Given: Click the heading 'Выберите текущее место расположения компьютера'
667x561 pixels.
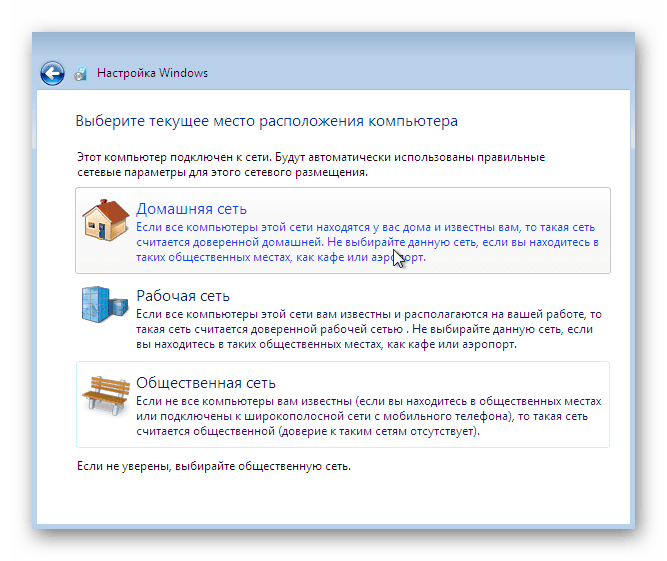Looking at the screenshot, I should tap(267, 121).
